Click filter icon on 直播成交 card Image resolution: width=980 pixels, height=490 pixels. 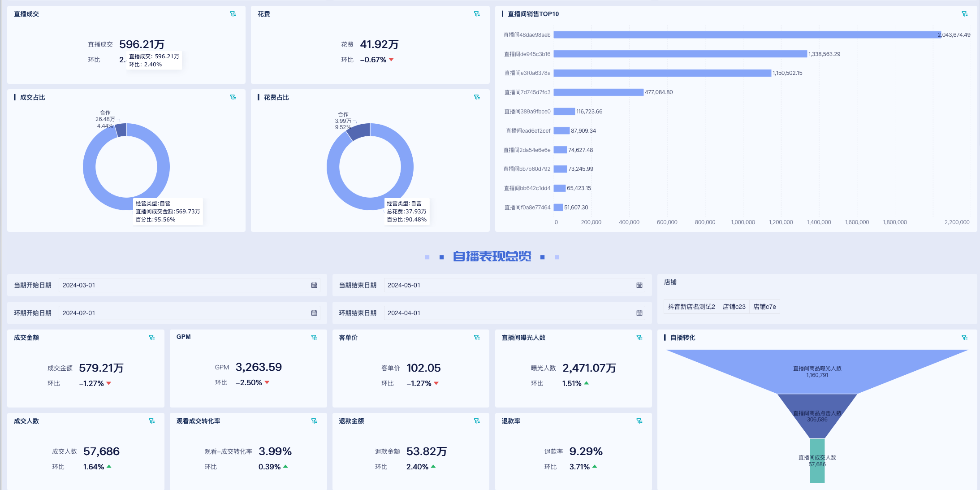coord(233,14)
